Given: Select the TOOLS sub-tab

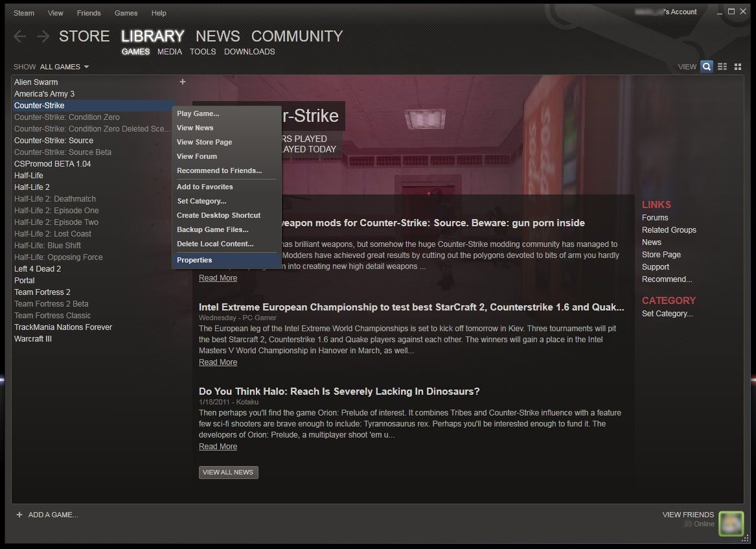Looking at the screenshot, I should tap(203, 52).
